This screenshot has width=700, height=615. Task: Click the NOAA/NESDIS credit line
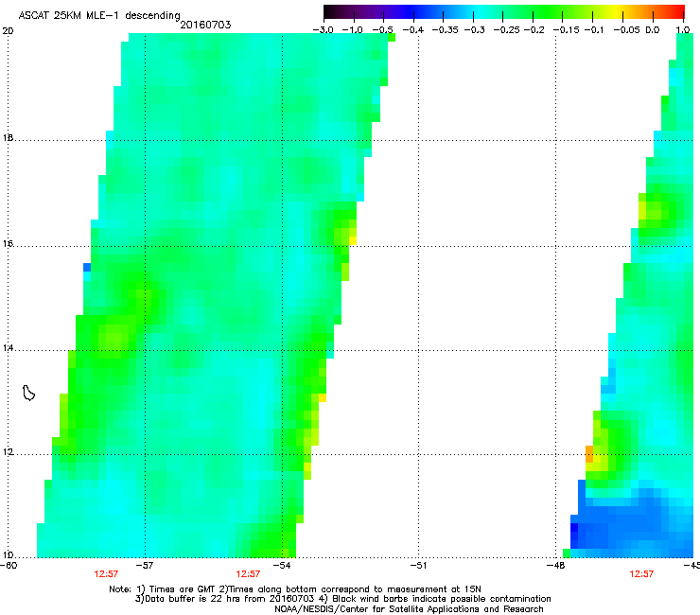[x=409, y=609]
